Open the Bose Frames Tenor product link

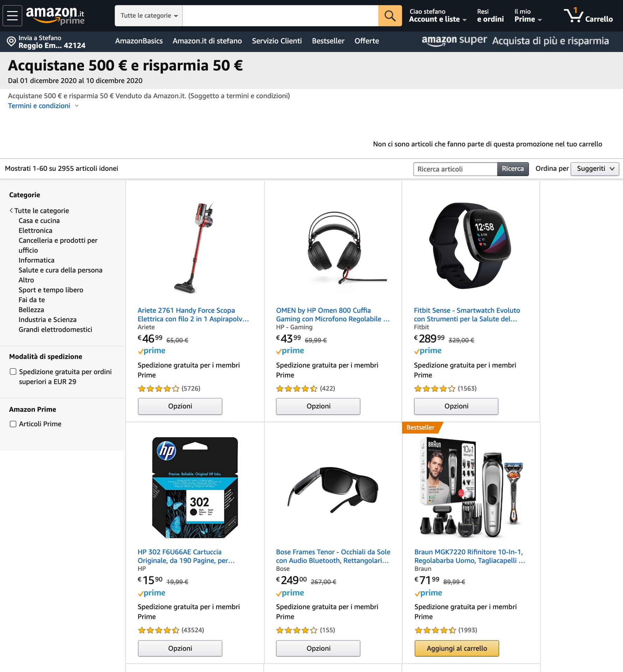tap(333, 556)
